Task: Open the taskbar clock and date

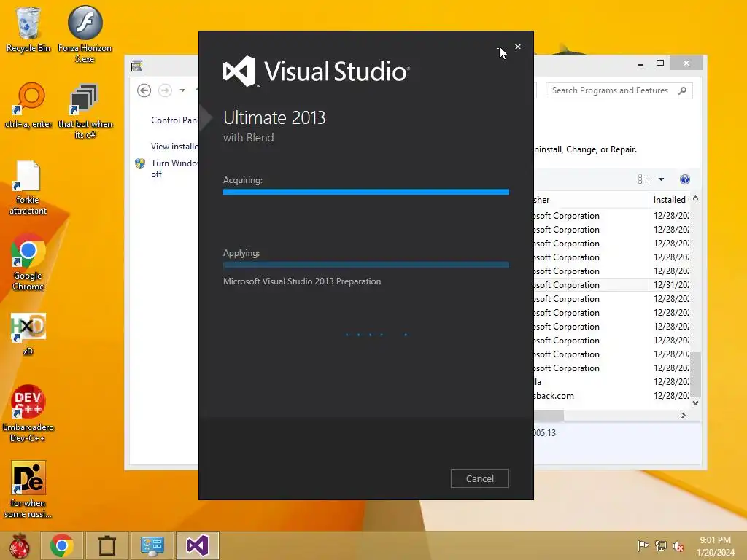Action: point(715,546)
